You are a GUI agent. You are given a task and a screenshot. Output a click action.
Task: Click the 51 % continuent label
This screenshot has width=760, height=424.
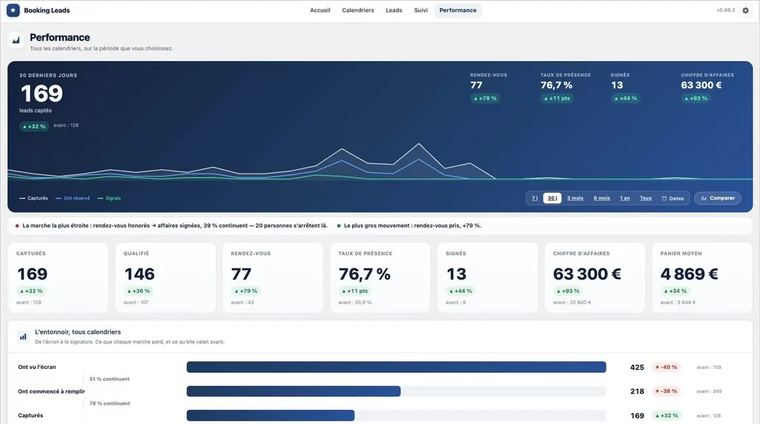(110, 379)
